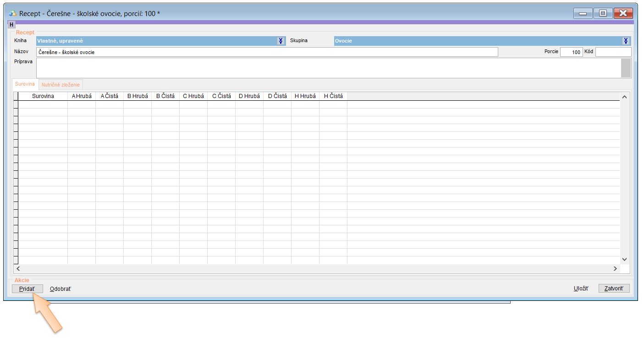644x338 pixels.
Task: Click the Porcie field showing 100
Action: coord(571,52)
